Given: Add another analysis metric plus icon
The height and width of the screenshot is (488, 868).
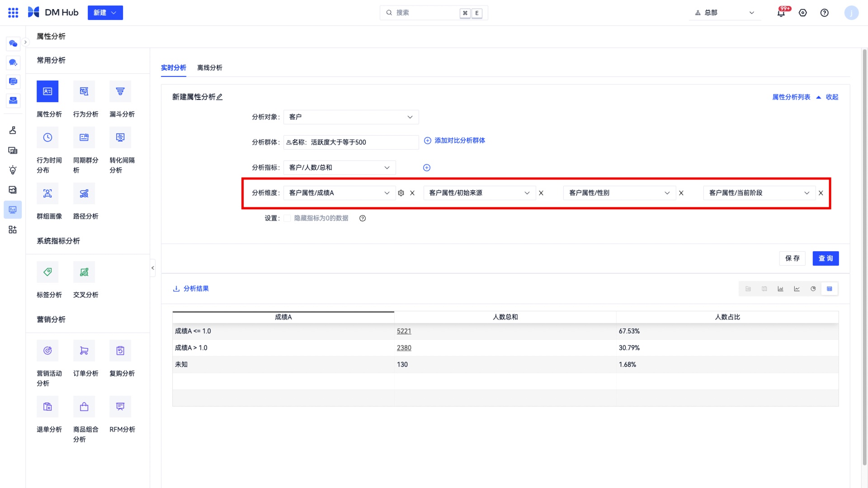Looking at the screenshot, I should point(427,168).
